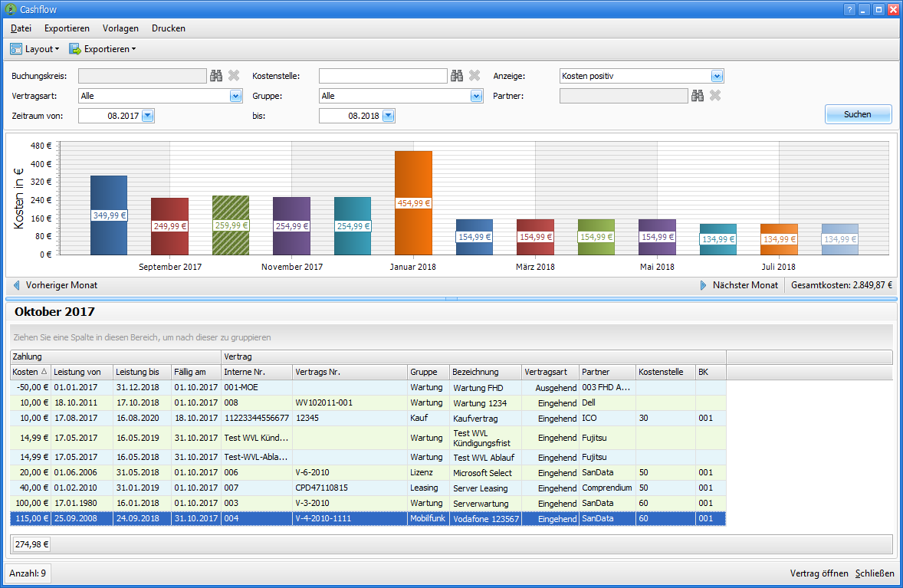Select the faded 134,99 € light blue bar

click(839, 239)
